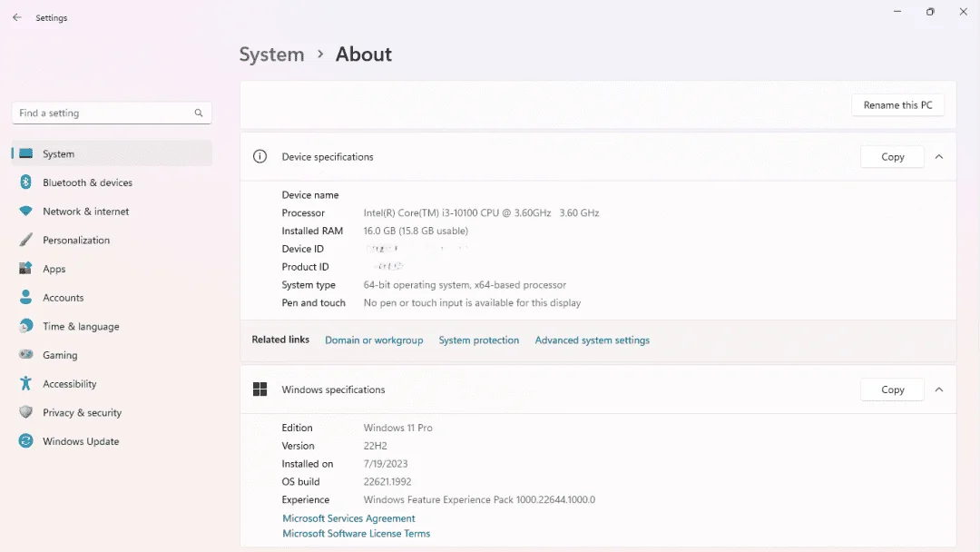Screen dimensions: 980x552
Task: Click the Time & language clock icon
Action: [x=25, y=326]
